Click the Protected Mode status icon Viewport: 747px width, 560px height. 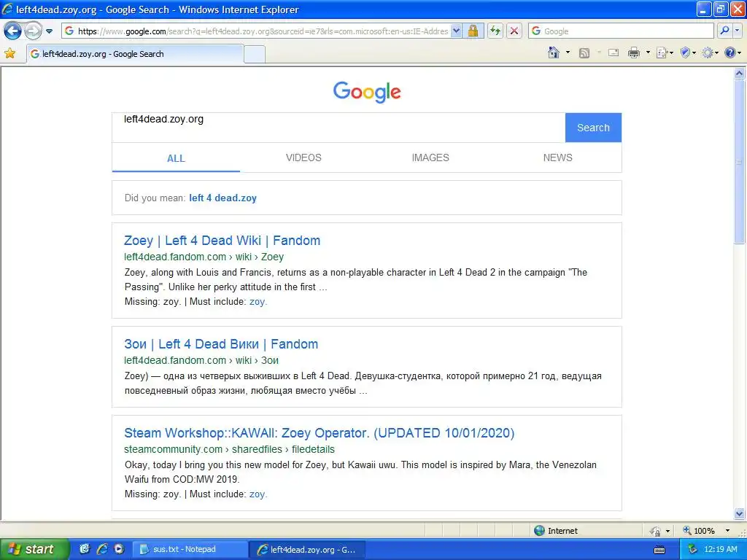coord(656,531)
